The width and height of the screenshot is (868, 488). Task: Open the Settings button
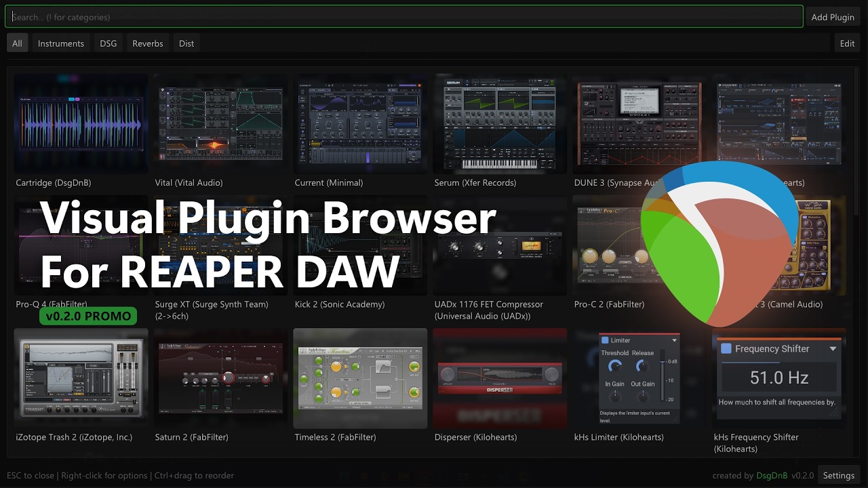pos(839,475)
